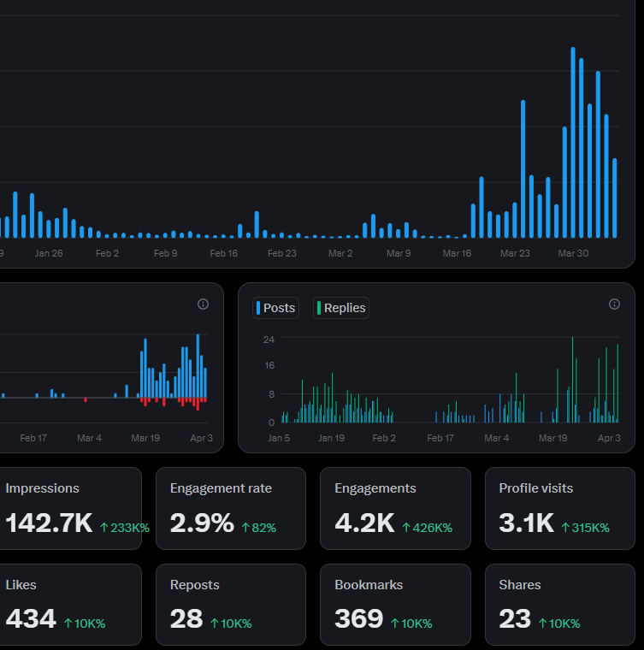644x650 pixels.
Task: Click the 3.1K profile visits value
Action: (x=526, y=523)
